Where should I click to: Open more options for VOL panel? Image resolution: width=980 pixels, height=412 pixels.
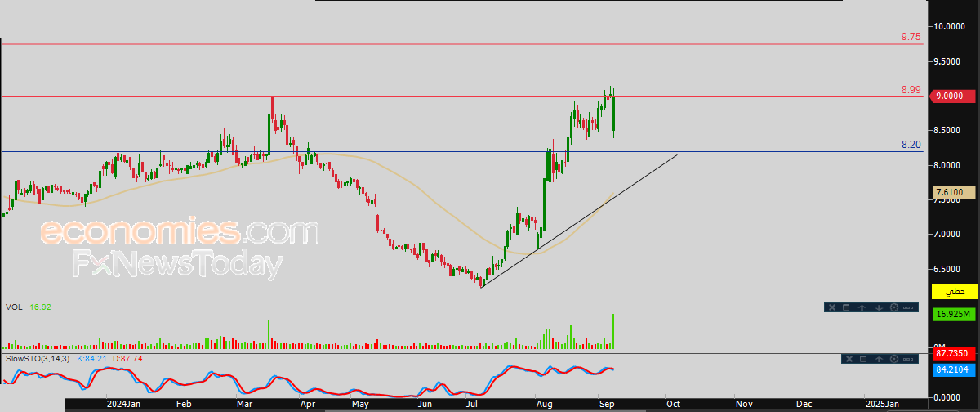point(908,307)
